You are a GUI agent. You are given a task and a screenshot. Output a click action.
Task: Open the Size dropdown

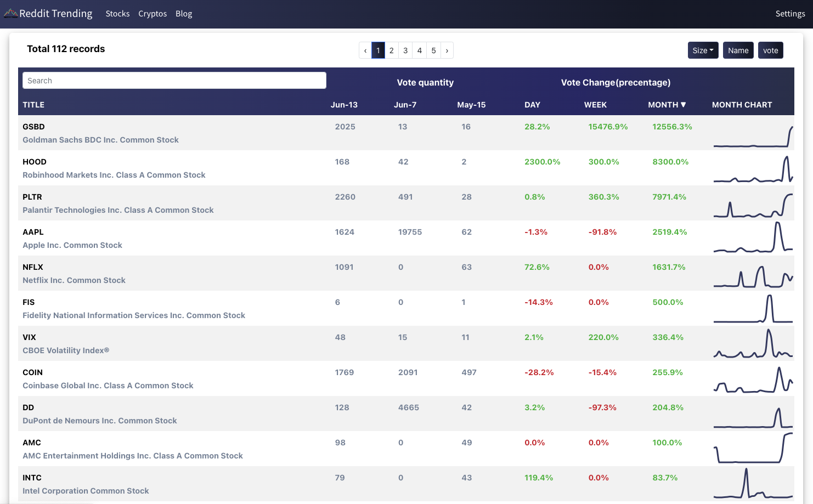tap(703, 50)
